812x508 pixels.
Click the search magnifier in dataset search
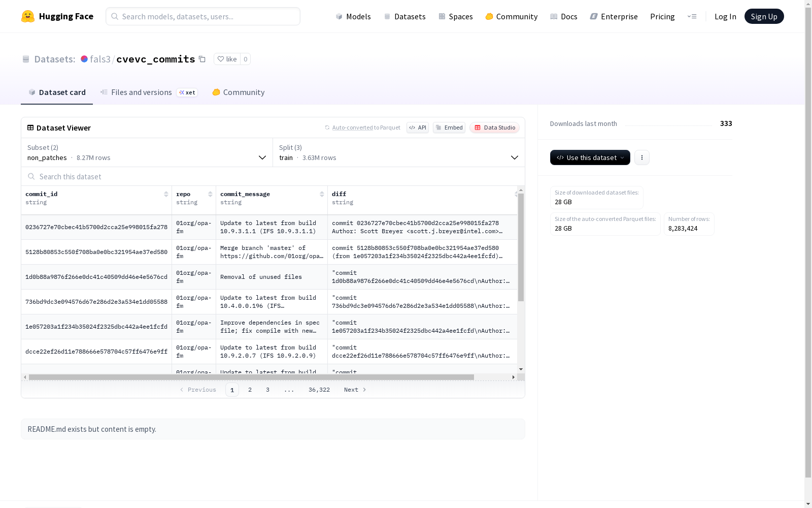click(31, 176)
